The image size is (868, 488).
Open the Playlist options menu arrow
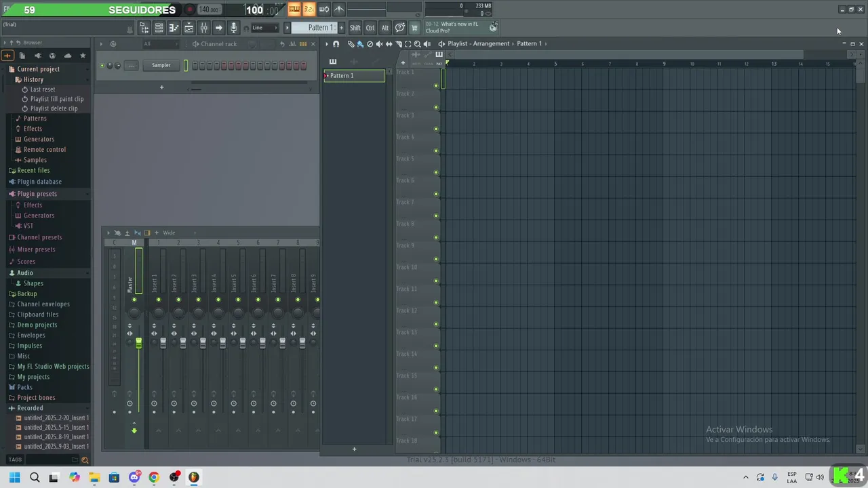click(x=327, y=44)
